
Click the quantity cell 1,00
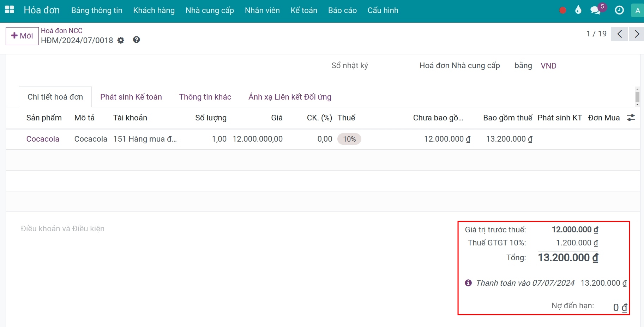[x=219, y=139]
